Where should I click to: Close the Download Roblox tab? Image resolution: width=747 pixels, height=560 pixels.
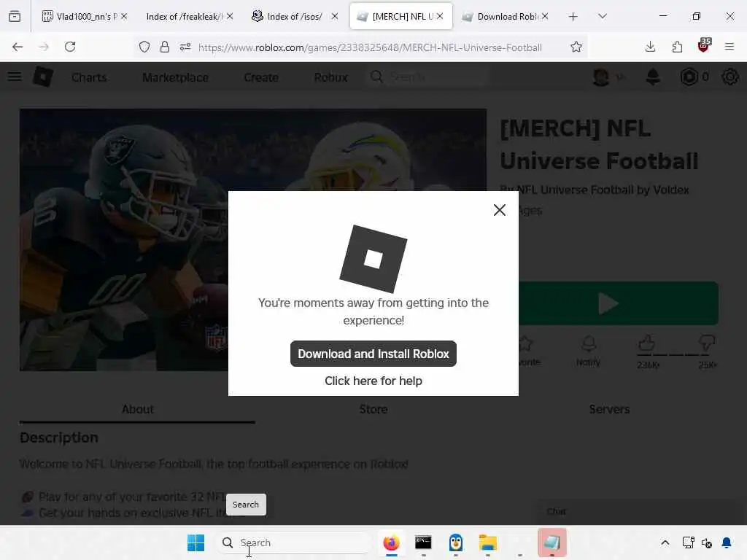tap(545, 17)
